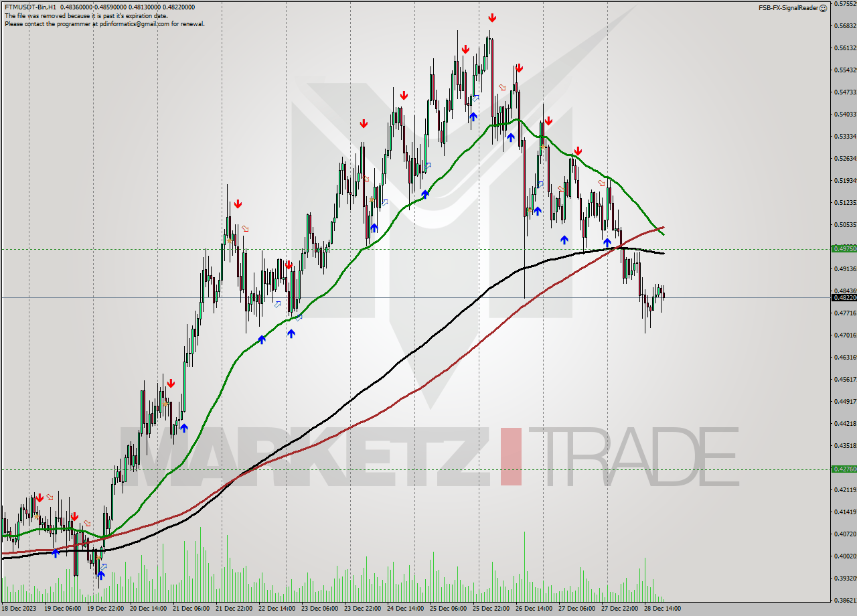Click the green 0.4276 price level label
Screen dimensions: 857x616
click(844, 469)
